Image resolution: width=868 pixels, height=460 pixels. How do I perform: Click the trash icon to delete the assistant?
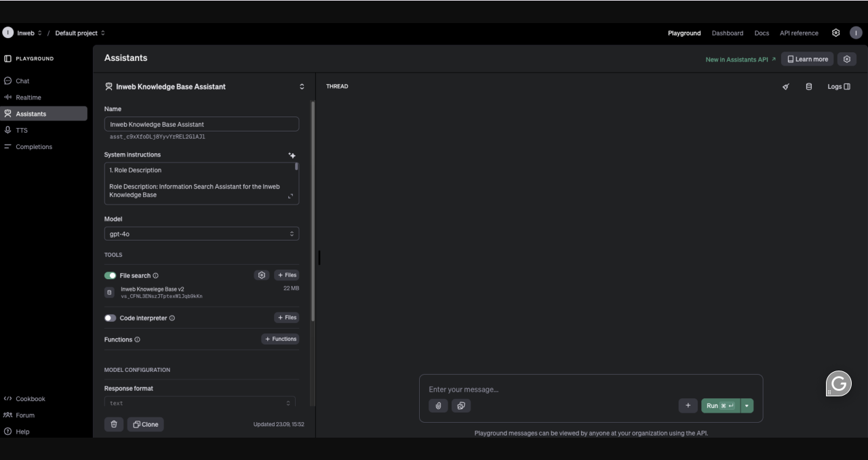click(x=113, y=424)
